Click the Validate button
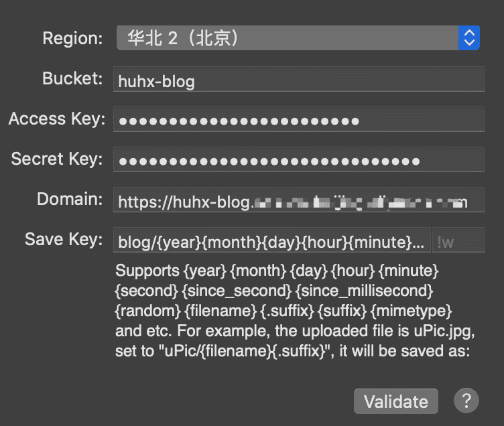 point(395,401)
